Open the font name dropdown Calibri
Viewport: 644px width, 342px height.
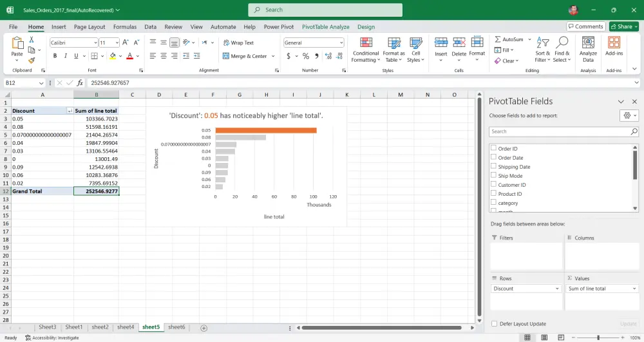pyautogui.click(x=95, y=43)
